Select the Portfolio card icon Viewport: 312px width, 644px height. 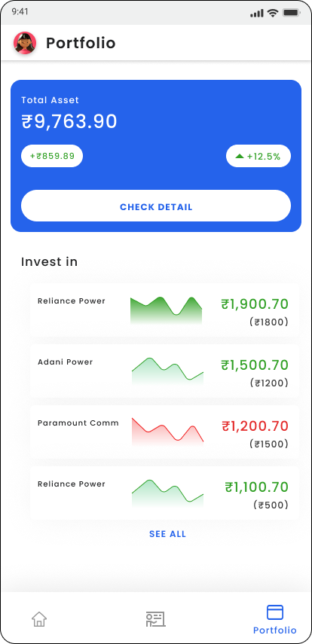pos(275,612)
